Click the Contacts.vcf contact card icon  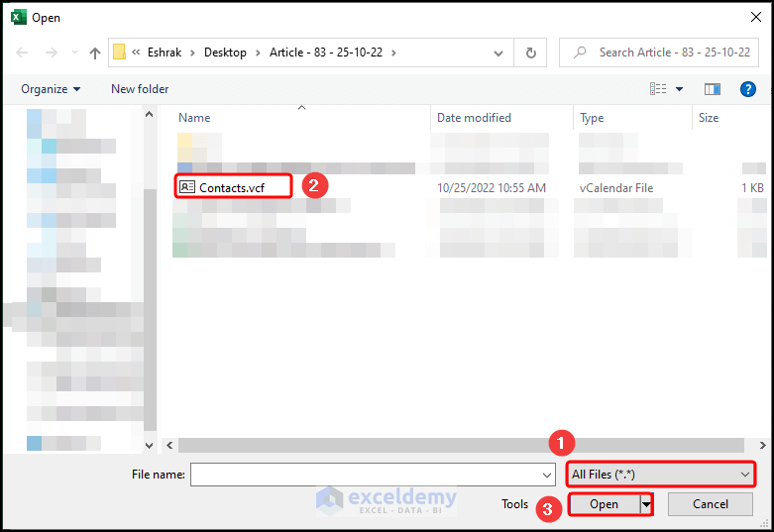pyautogui.click(x=186, y=187)
